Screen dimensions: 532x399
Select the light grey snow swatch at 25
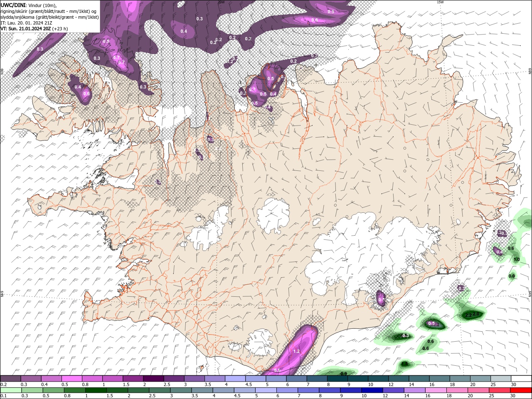[x=501, y=379]
